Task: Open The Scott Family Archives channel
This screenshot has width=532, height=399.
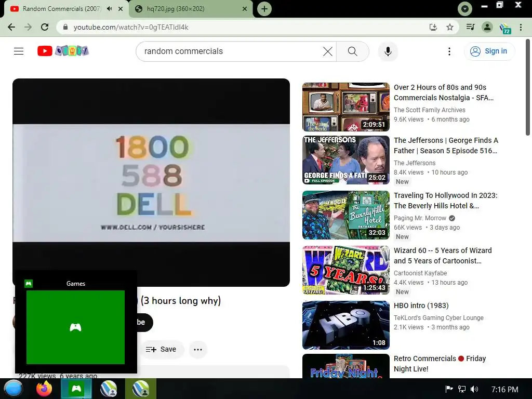Action: [x=429, y=110]
